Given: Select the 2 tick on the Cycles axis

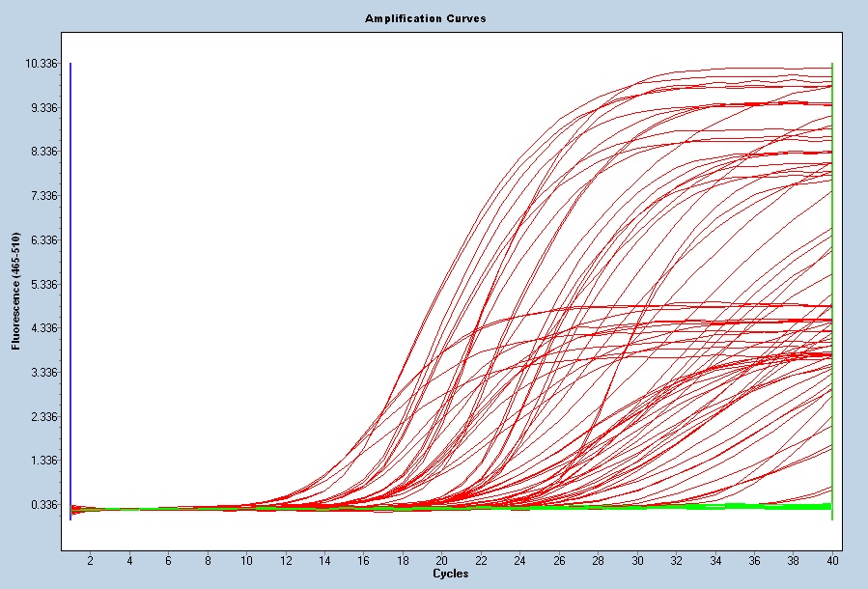Looking at the screenshot, I should (91, 560).
